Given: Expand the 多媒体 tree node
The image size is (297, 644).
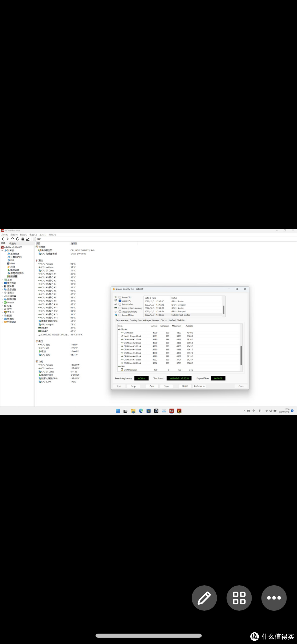Looking at the screenshot, I should pos(2,293).
